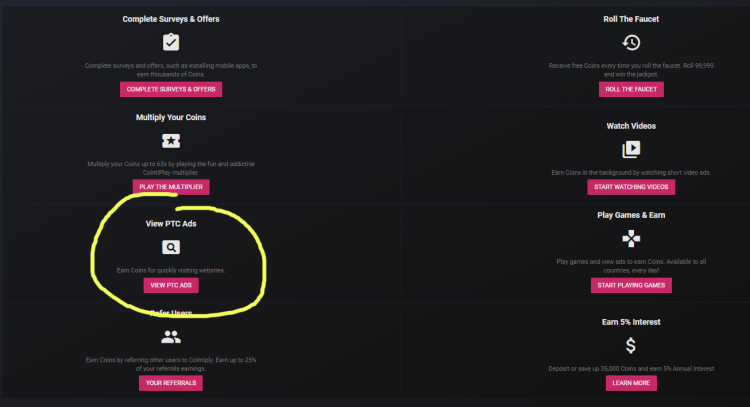Click the surveys and offers description text
Viewport: 750px width, 407px height.
click(x=171, y=70)
